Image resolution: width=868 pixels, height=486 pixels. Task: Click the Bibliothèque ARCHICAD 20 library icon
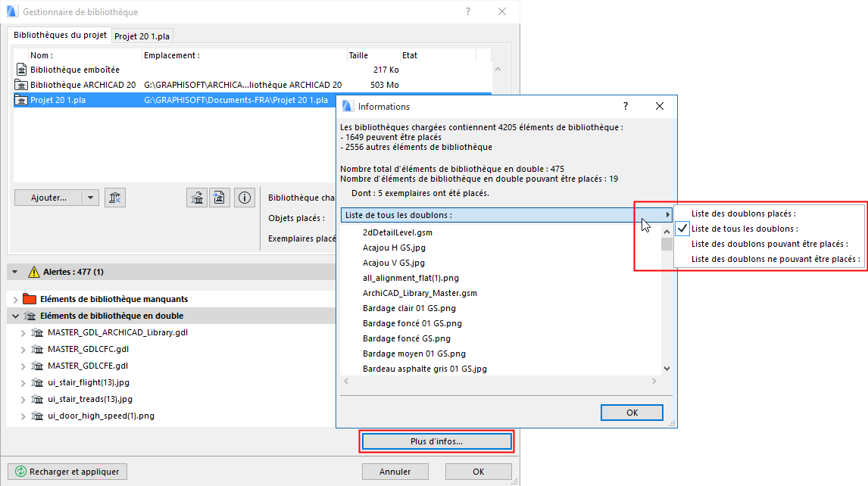(21, 85)
